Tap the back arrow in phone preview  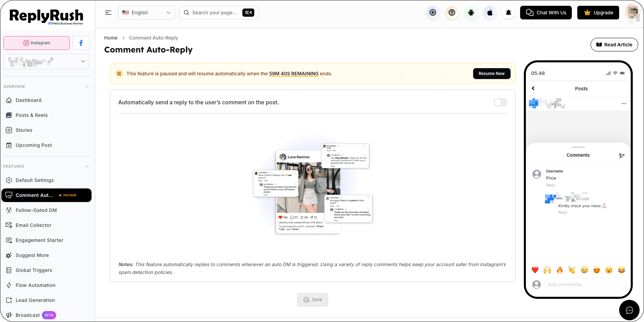(533, 88)
